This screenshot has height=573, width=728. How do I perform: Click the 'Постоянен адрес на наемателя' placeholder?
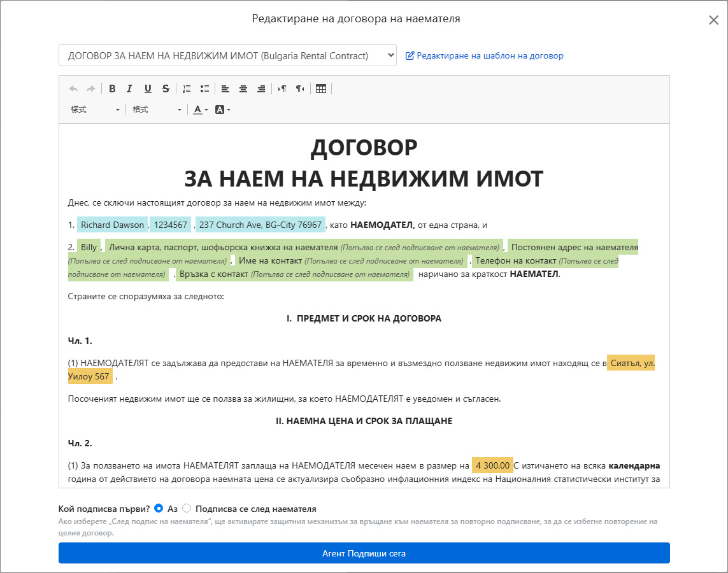coord(575,247)
